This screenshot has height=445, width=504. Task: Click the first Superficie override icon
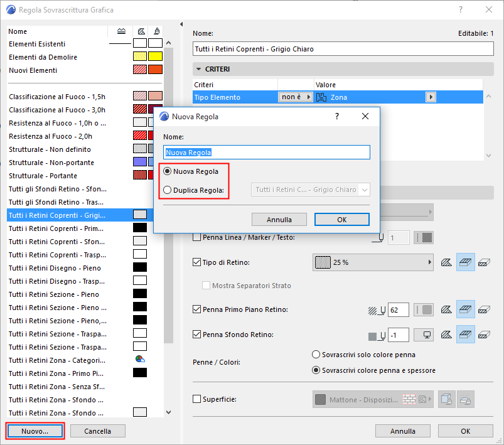coord(446,399)
